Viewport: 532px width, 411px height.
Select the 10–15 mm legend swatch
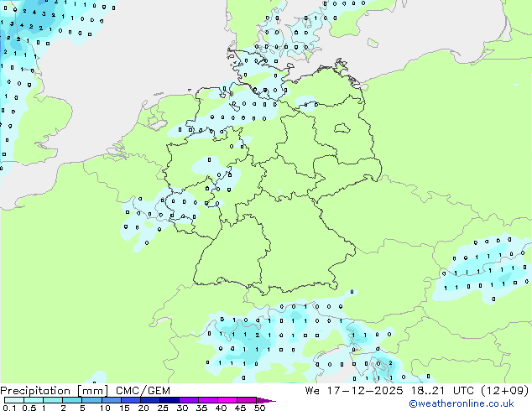pyautogui.click(x=111, y=400)
